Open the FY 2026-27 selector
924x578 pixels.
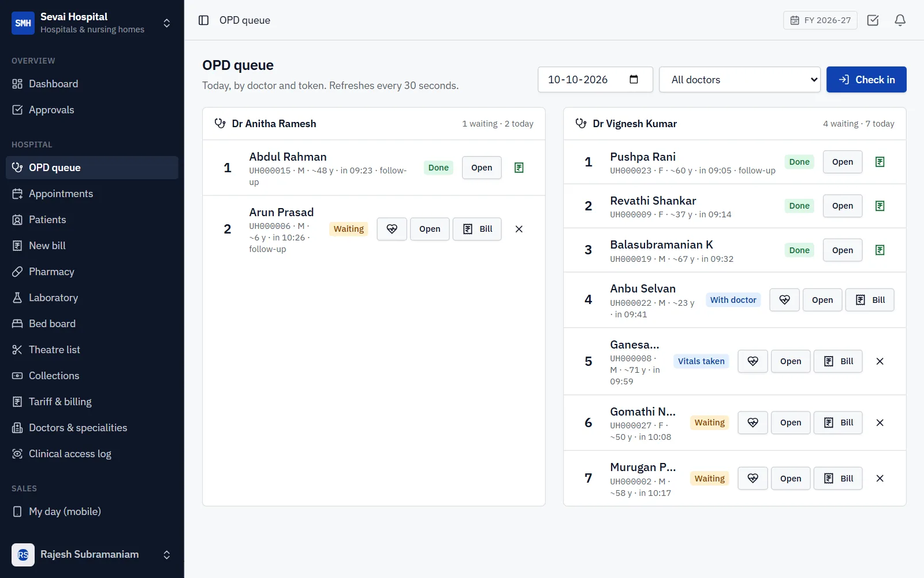(820, 20)
